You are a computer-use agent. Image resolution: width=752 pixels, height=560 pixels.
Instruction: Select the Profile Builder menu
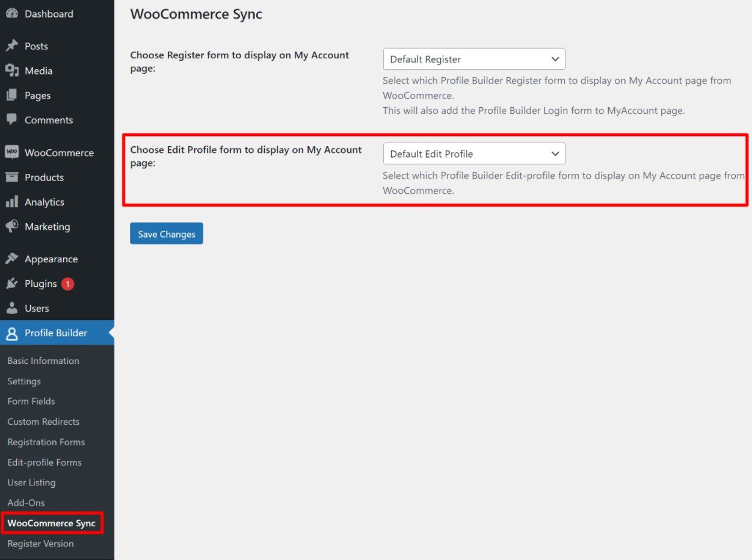click(x=57, y=333)
